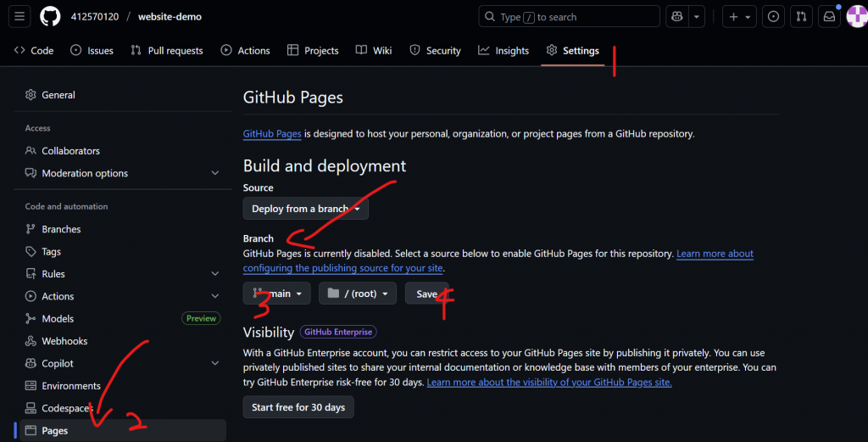Viewport: 868px width, 442px height.
Task: Switch to the Security tab
Action: 435,50
